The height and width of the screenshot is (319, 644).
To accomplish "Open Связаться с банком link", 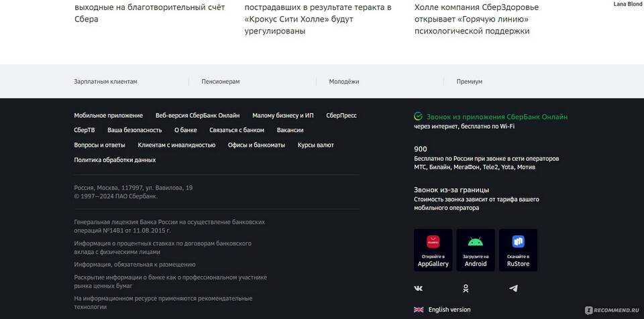I will point(237,130).
